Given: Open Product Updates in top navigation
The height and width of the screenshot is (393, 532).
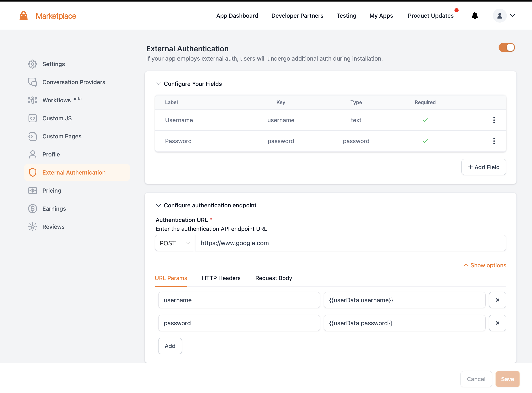Looking at the screenshot, I should 430,16.
